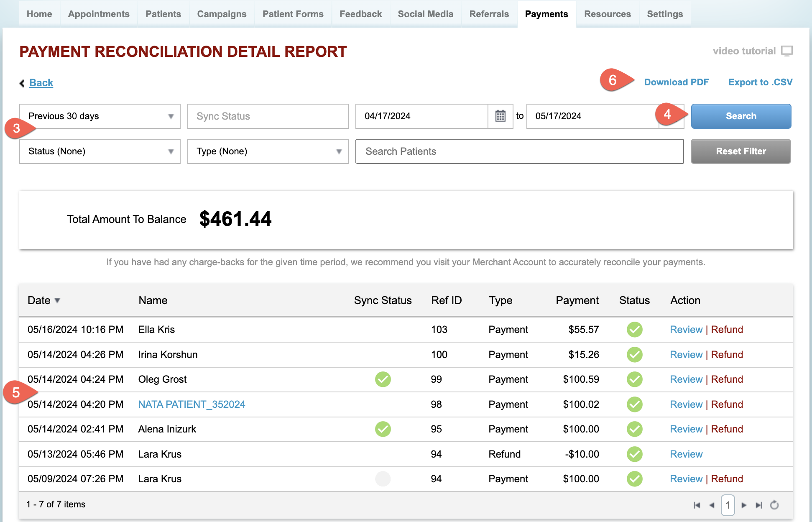This screenshot has width=812, height=522.
Task: Click Export to .CSV link
Action: [x=760, y=82]
